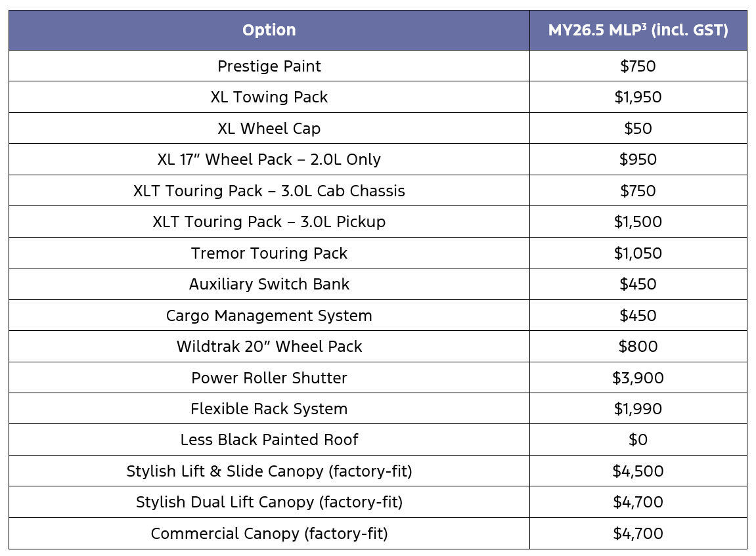Select the $1,950 price cell
The width and height of the screenshot is (756, 556).
coord(638,97)
